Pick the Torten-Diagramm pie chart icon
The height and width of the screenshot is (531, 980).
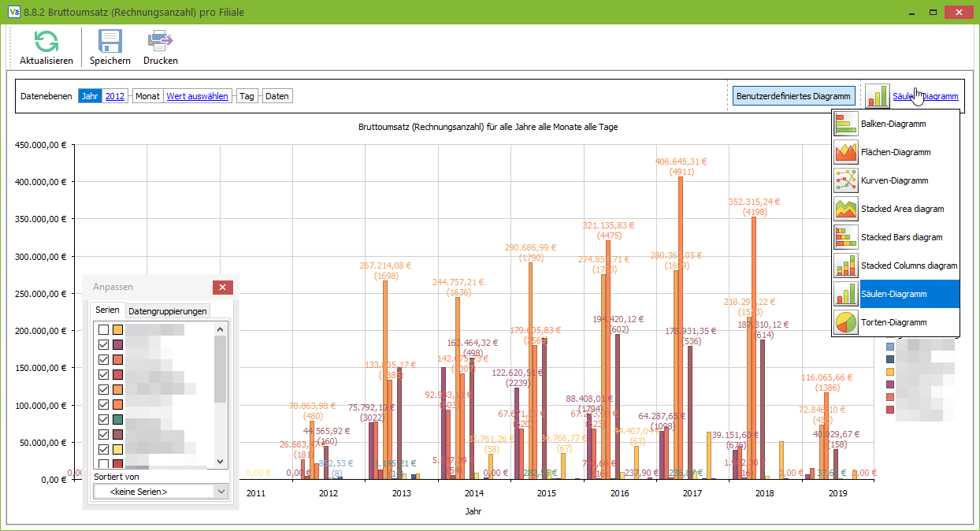tap(846, 322)
